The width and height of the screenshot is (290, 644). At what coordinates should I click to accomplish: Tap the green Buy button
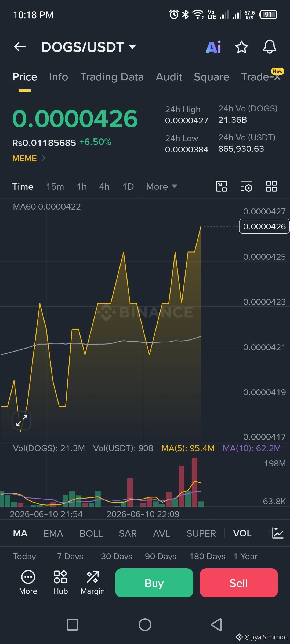[154, 583]
